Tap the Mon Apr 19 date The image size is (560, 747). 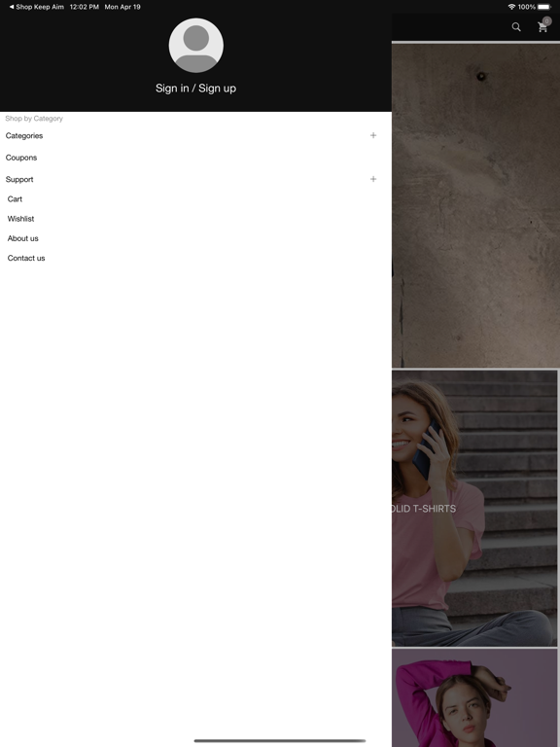point(122,7)
